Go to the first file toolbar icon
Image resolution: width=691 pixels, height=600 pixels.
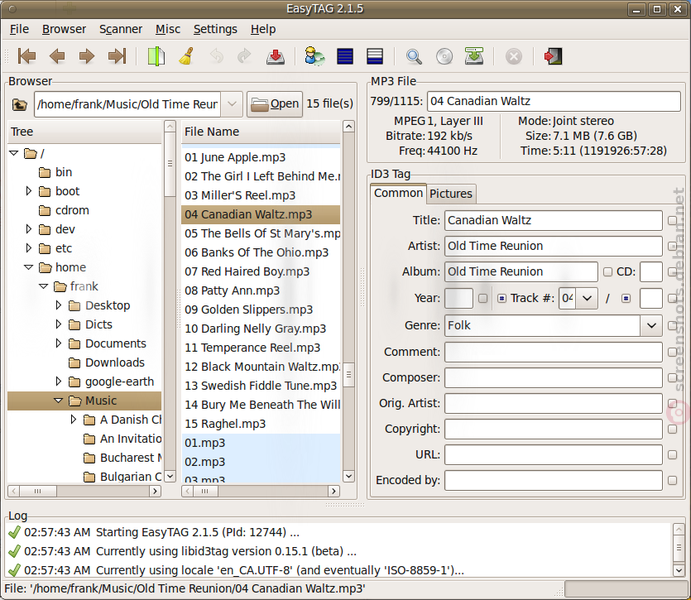(x=26, y=56)
